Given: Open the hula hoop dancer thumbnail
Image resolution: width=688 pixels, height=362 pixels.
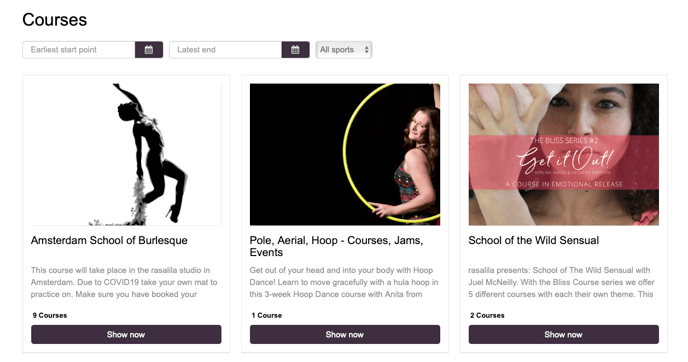Looking at the screenshot, I should coord(345,154).
